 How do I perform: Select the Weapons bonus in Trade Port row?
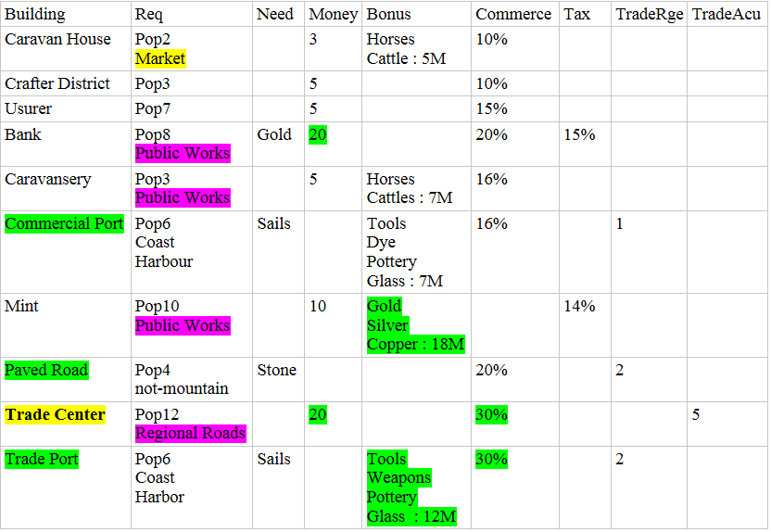click(x=398, y=477)
